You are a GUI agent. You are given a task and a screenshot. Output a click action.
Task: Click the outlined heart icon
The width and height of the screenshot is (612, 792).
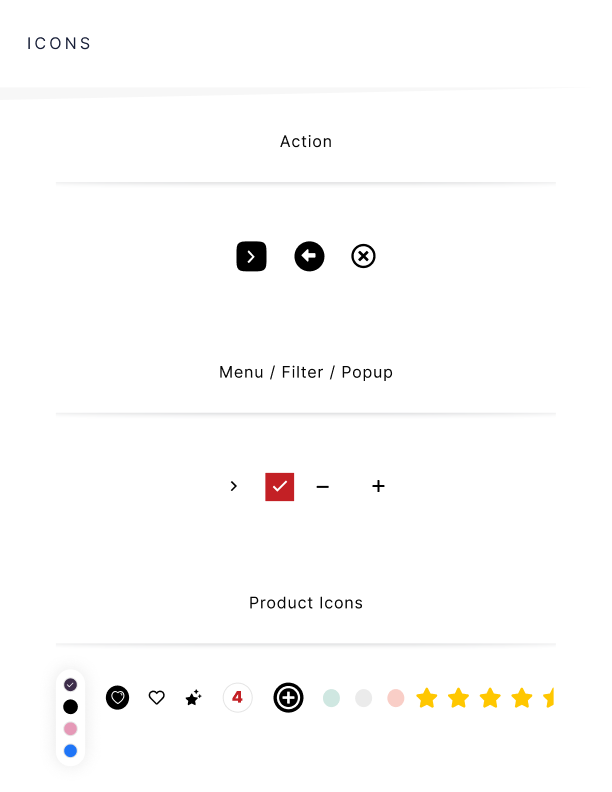pyautogui.click(x=156, y=698)
